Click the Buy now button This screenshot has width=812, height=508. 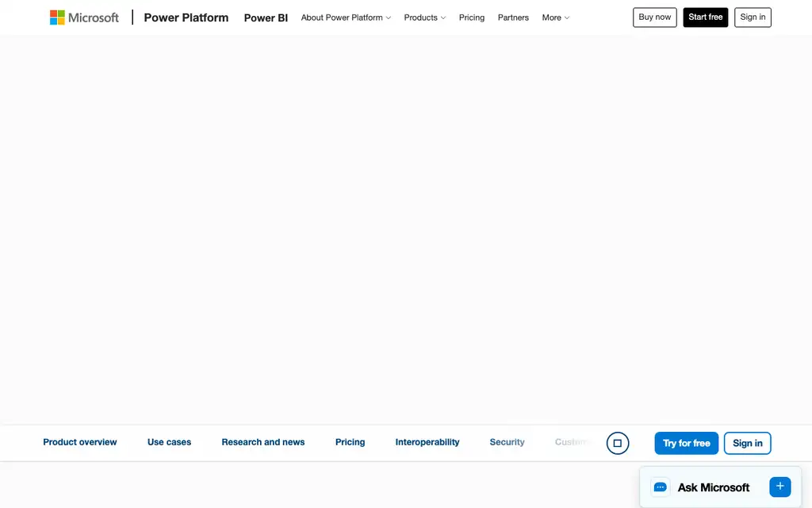pos(654,17)
